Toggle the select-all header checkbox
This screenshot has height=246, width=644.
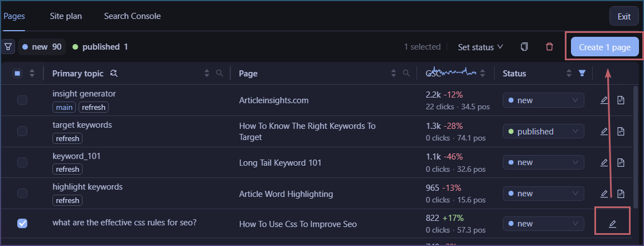pyautogui.click(x=17, y=74)
